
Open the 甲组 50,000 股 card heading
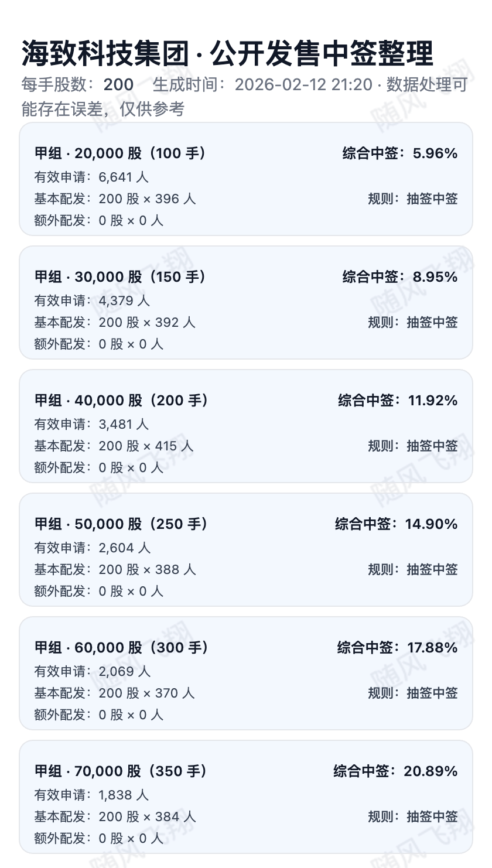(121, 524)
